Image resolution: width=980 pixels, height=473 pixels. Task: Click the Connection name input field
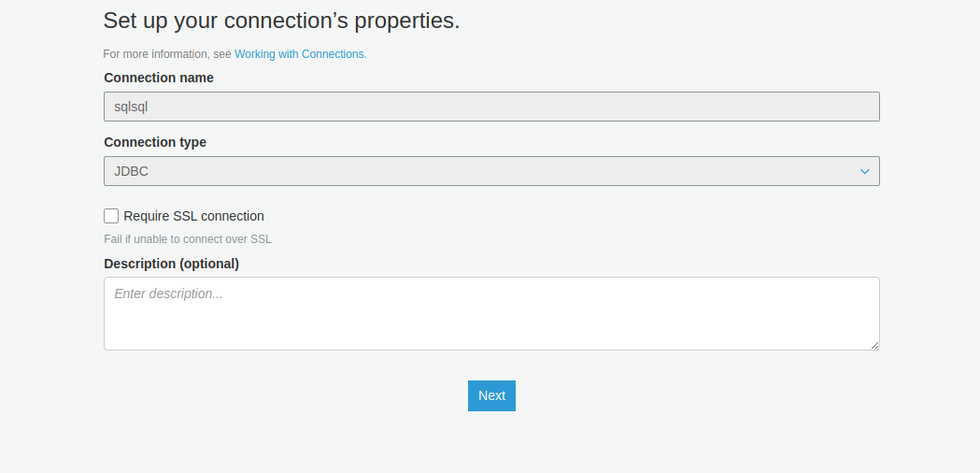tap(491, 107)
